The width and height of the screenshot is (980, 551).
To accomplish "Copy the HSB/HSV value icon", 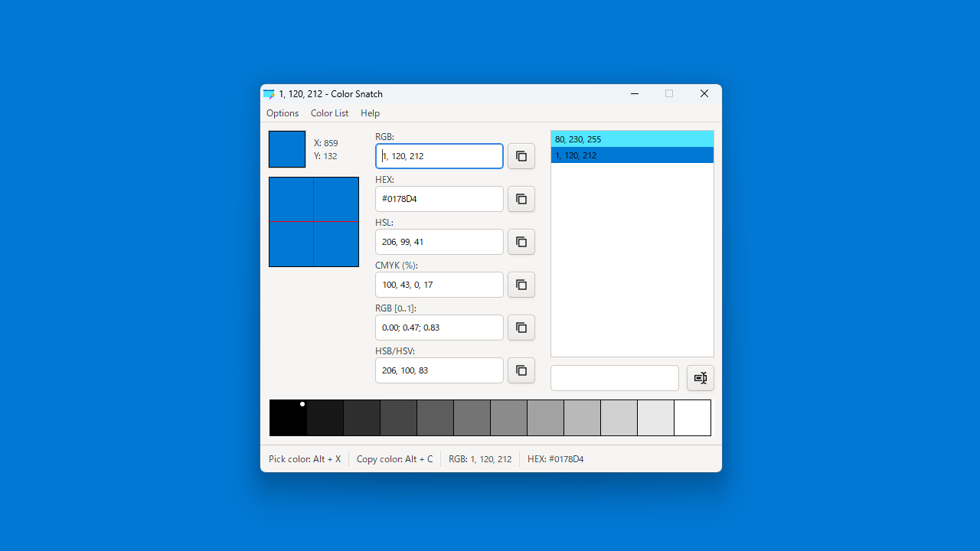I will click(521, 370).
